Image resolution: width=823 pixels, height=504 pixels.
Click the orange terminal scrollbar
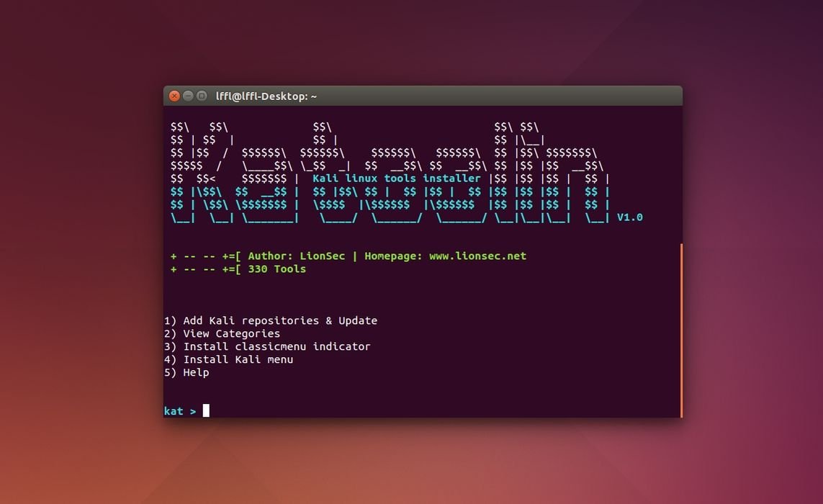pyautogui.click(x=681, y=330)
